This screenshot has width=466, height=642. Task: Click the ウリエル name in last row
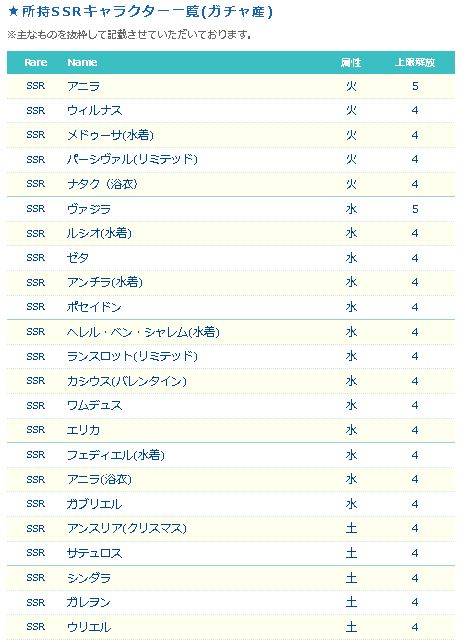pos(89,627)
